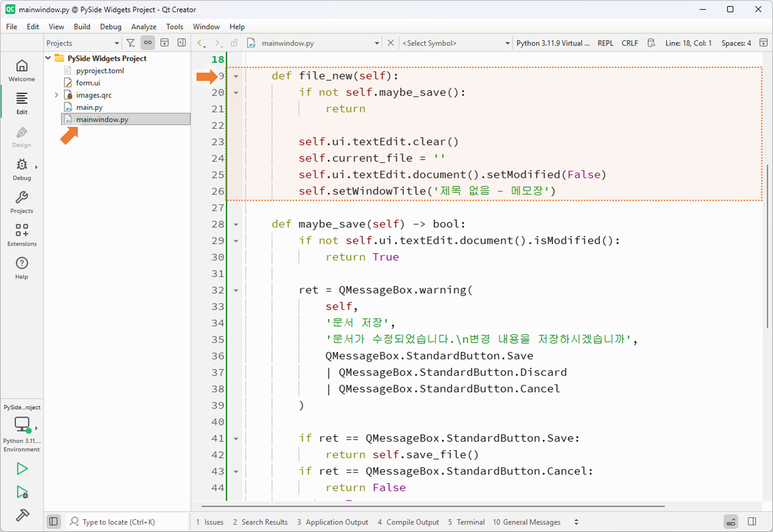Open the Issues output pane
The width and height of the screenshot is (773, 532).
pyautogui.click(x=210, y=522)
